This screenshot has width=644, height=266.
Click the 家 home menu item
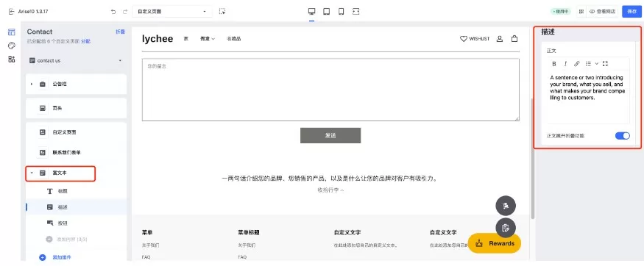[x=186, y=39]
